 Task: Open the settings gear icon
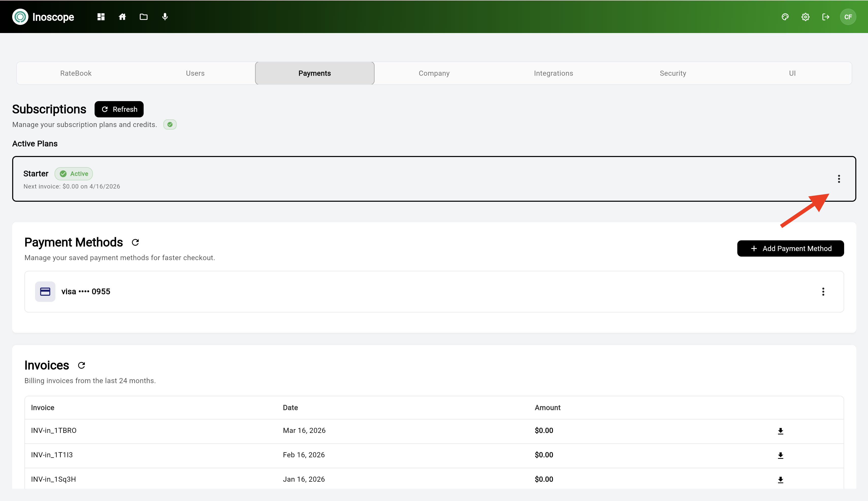point(805,17)
